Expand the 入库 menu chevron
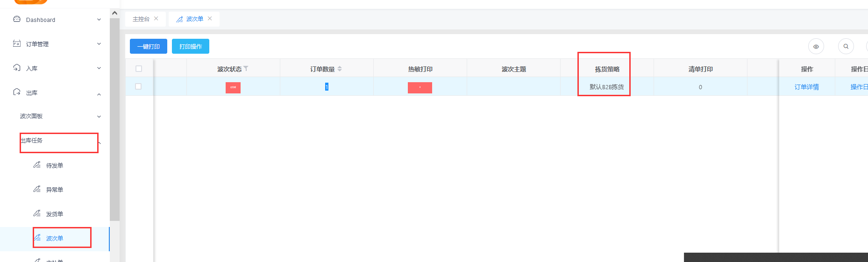The height and width of the screenshot is (262, 868). [99, 68]
